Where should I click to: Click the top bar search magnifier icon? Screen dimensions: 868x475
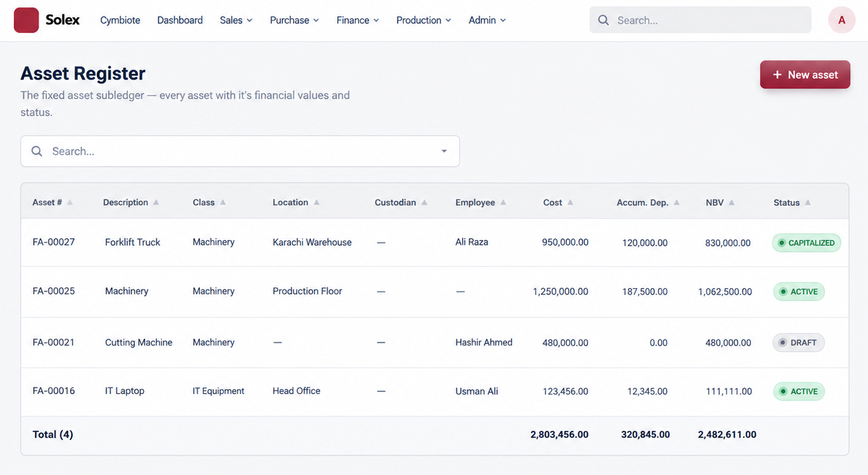click(603, 20)
